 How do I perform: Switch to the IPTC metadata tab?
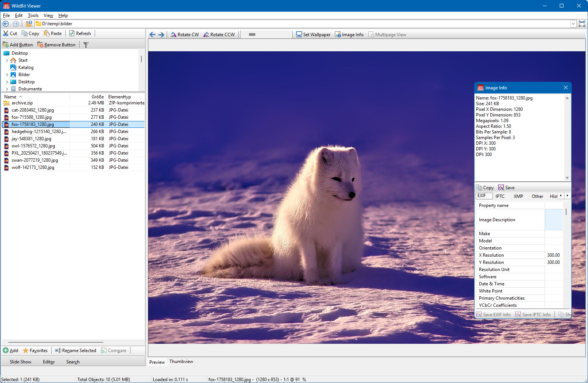[x=500, y=196]
